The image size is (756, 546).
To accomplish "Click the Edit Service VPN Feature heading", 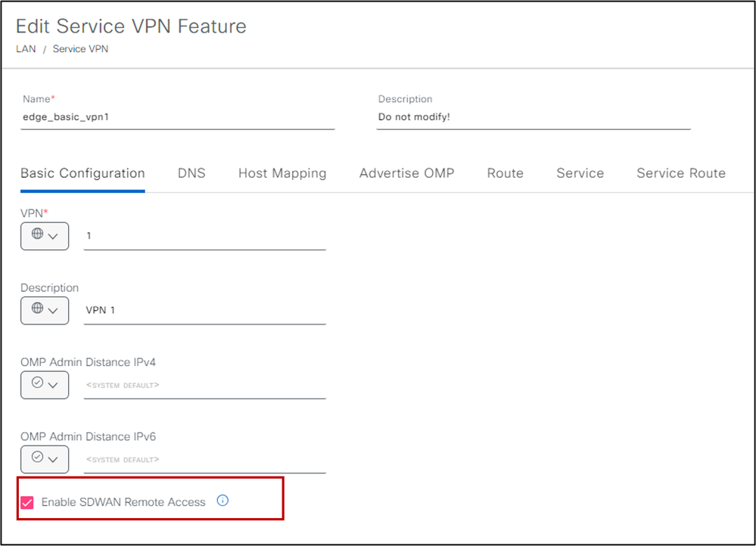I will pos(131,26).
